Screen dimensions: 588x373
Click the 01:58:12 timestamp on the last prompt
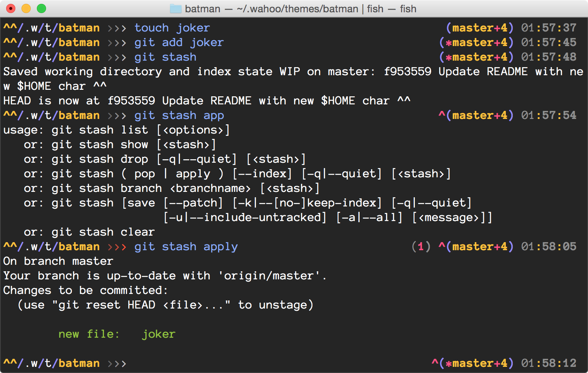pos(548,363)
